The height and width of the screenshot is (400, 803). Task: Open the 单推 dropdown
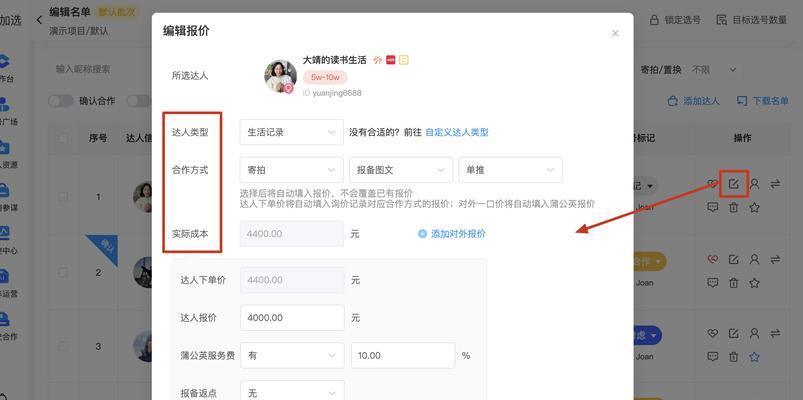click(511, 170)
